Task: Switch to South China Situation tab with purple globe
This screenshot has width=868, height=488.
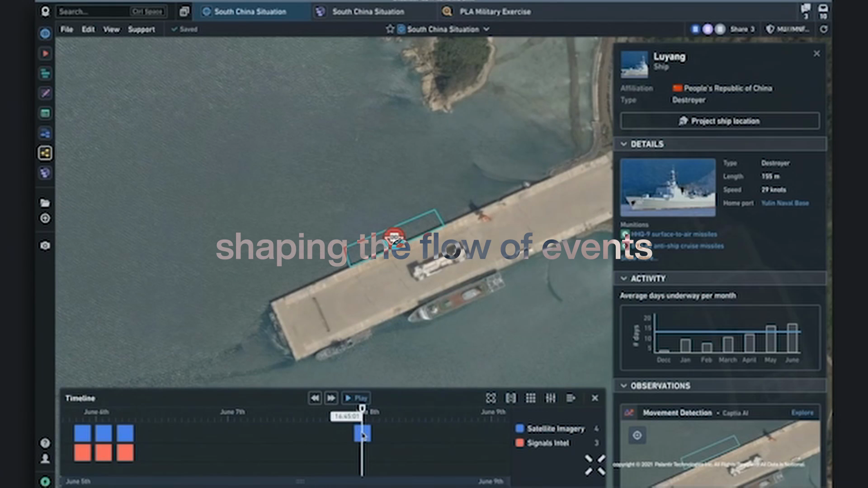Action: [x=368, y=12]
